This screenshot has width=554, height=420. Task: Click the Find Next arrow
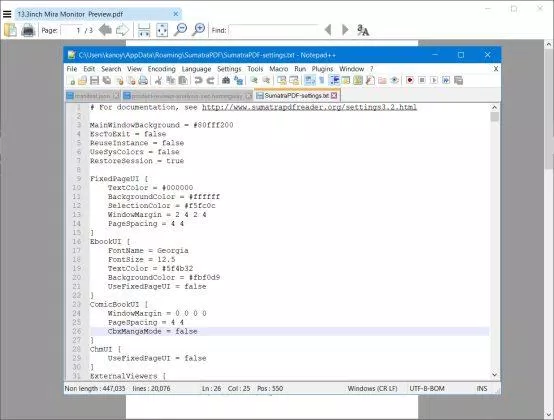point(345,30)
